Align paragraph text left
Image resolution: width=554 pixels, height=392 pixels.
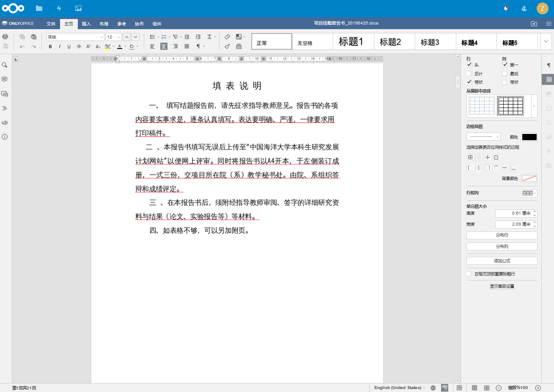(x=152, y=46)
